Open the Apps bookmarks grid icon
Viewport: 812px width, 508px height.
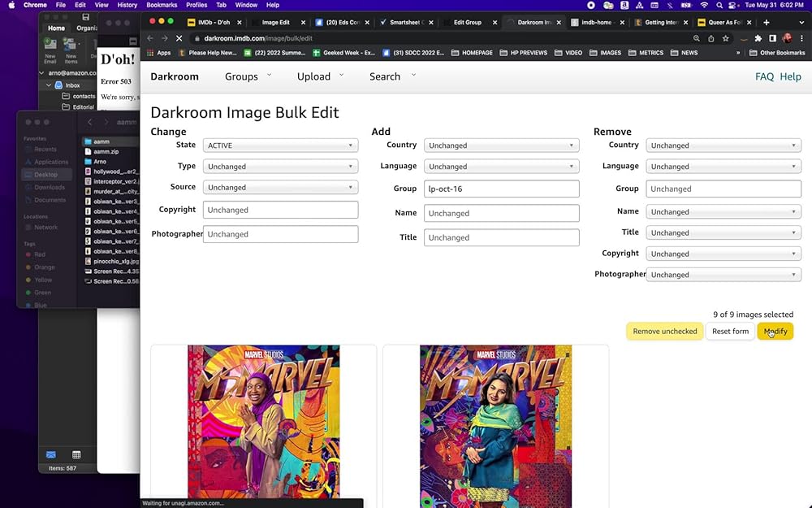(x=151, y=53)
